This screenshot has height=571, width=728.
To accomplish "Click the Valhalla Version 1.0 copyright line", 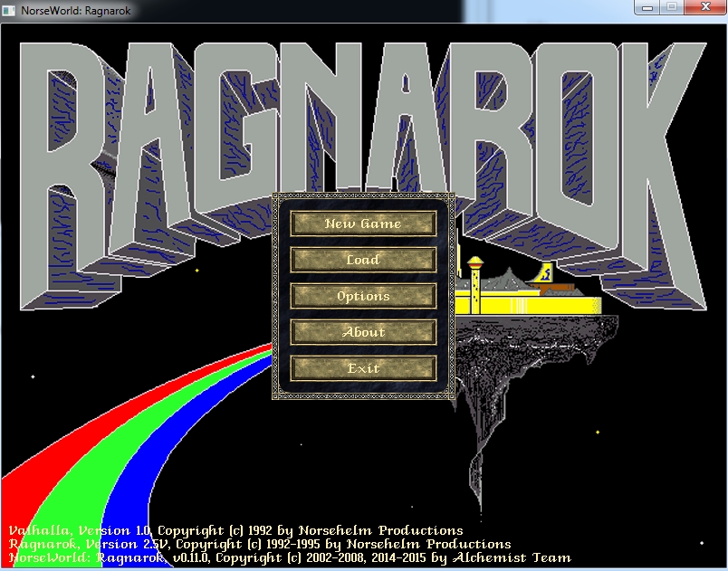I will pyautogui.click(x=235, y=530).
